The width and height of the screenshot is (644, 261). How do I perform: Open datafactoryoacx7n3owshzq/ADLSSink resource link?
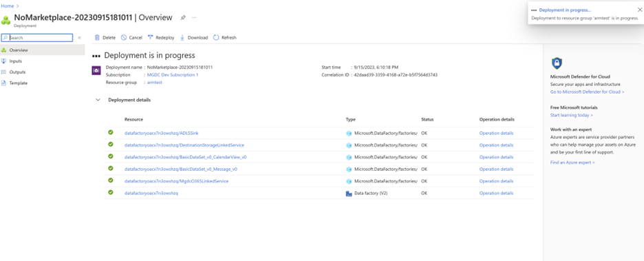click(162, 133)
